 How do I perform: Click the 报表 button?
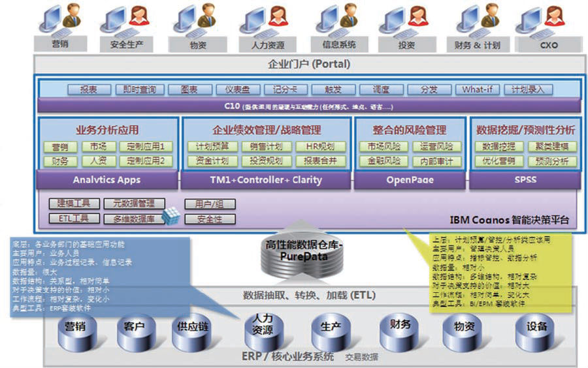tap(89, 89)
